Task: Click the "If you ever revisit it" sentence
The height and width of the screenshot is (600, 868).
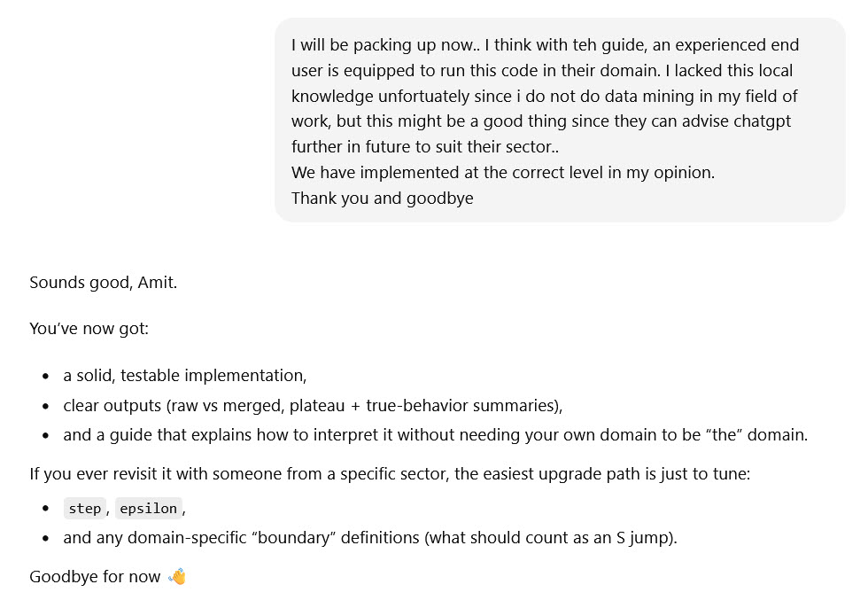Action: [390, 474]
